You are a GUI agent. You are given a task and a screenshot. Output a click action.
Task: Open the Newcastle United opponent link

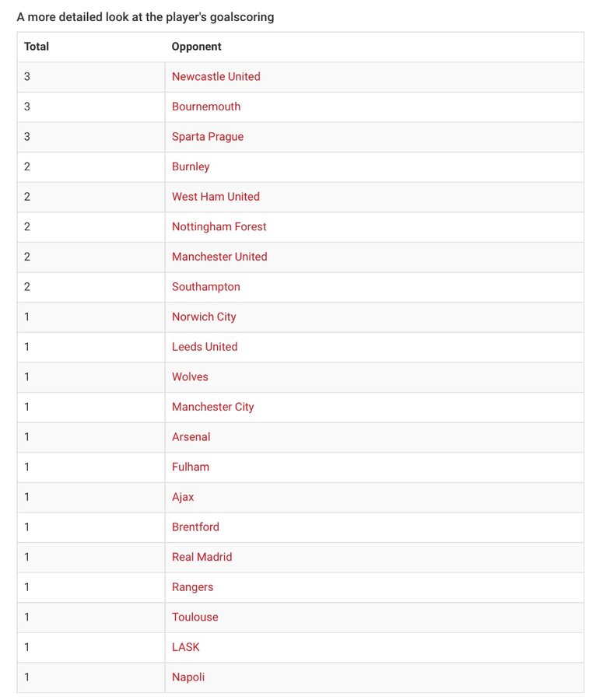[x=216, y=76]
